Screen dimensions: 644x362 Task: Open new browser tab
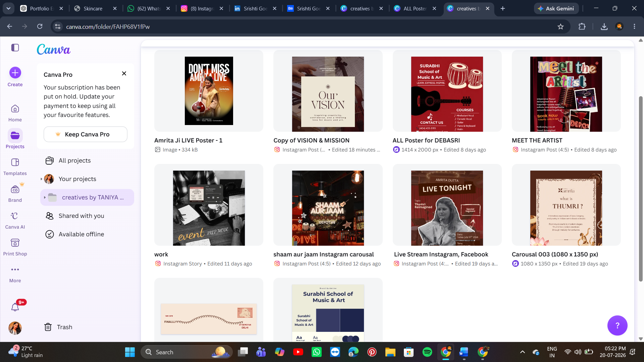click(502, 8)
